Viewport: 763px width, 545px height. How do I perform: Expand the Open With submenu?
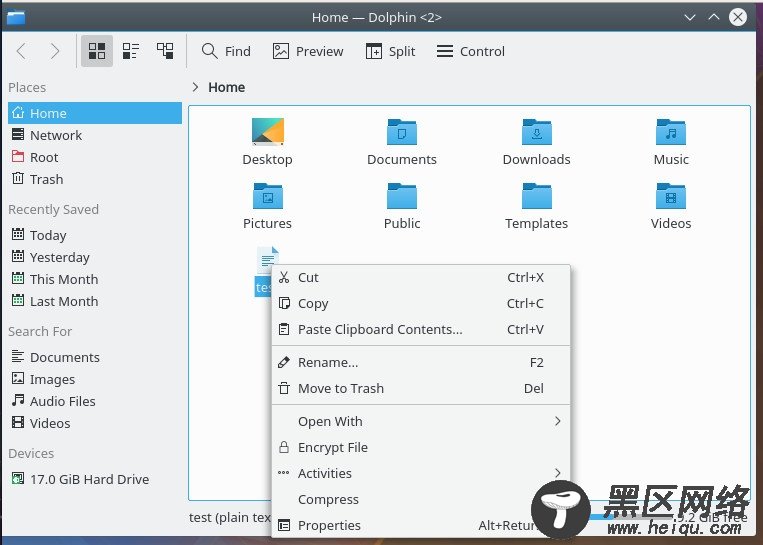[x=421, y=421]
